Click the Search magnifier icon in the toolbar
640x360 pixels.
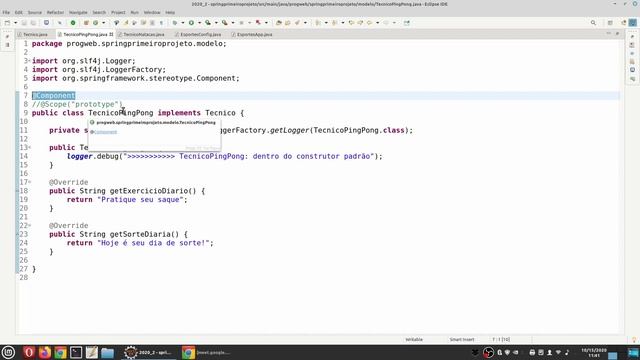pos(593,23)
